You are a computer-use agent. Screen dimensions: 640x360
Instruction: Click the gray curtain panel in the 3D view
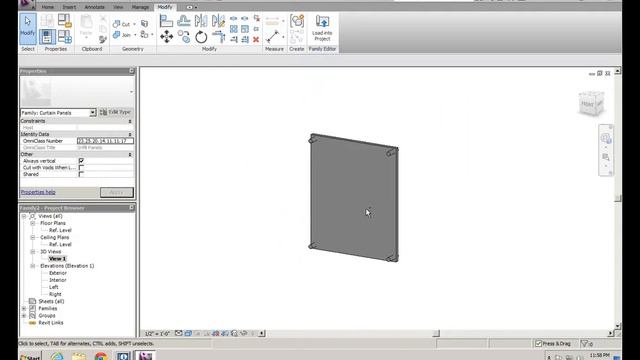click(353, 198)
